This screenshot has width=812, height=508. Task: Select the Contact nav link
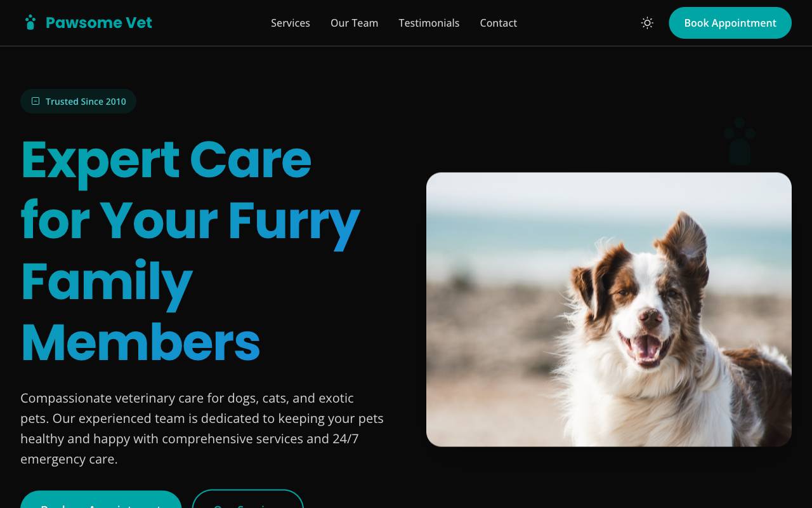point(498,23)
